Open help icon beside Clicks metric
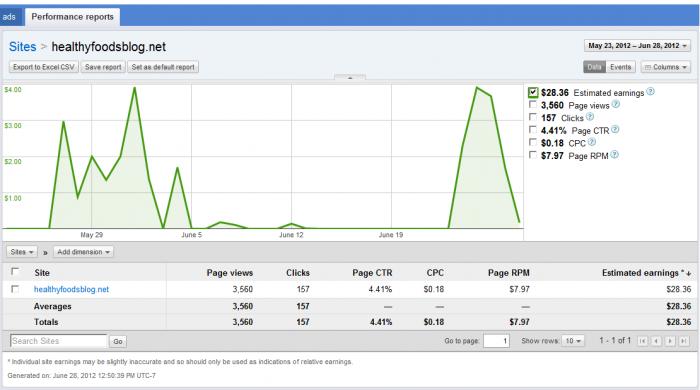Viewport: 700px width, 390px height. coord(590,117)
